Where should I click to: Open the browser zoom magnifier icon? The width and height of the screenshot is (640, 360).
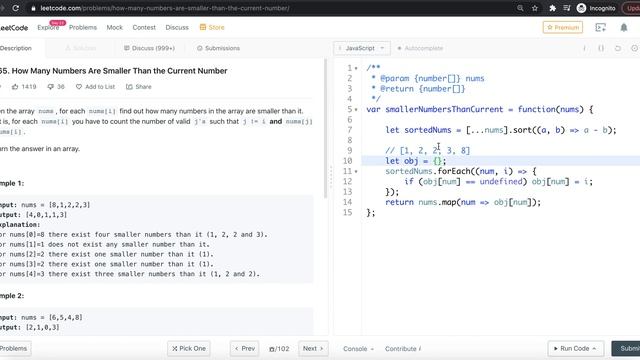[520, 8]
